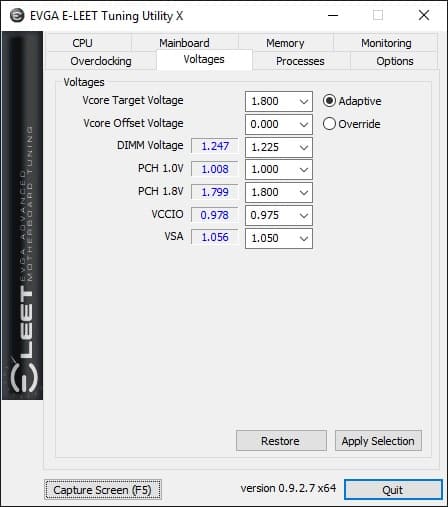Open the Vcore Target Voltage dropdown
The image size is (448, 507).
[279, 101]
